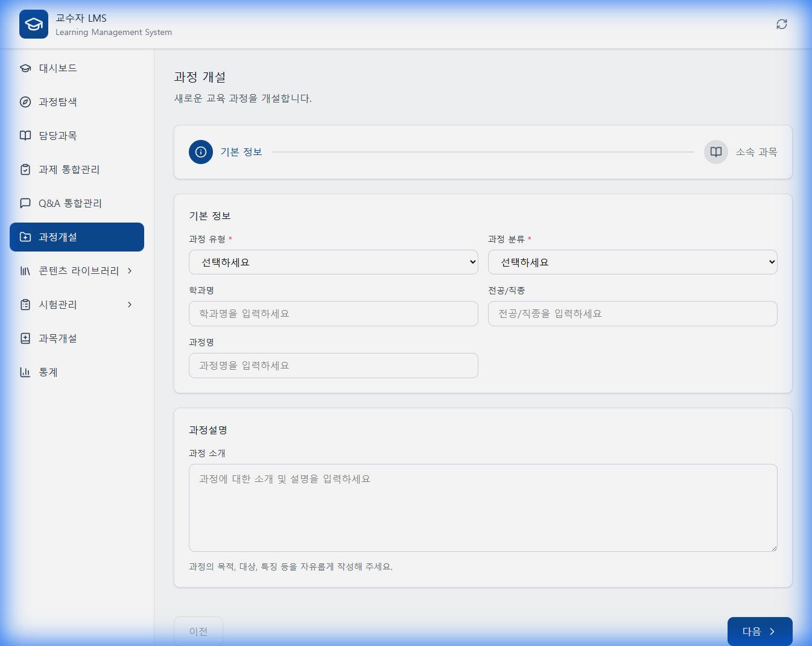Image resolution: width=812 pixels, height=646 pixels.
Task: Expand the 콘텐츠 라이브러리 submenu chevron
Action: 130,271
